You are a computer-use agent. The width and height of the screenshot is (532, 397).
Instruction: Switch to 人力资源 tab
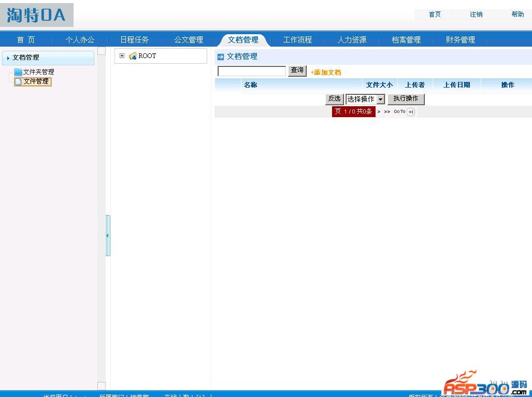[352, 40]
